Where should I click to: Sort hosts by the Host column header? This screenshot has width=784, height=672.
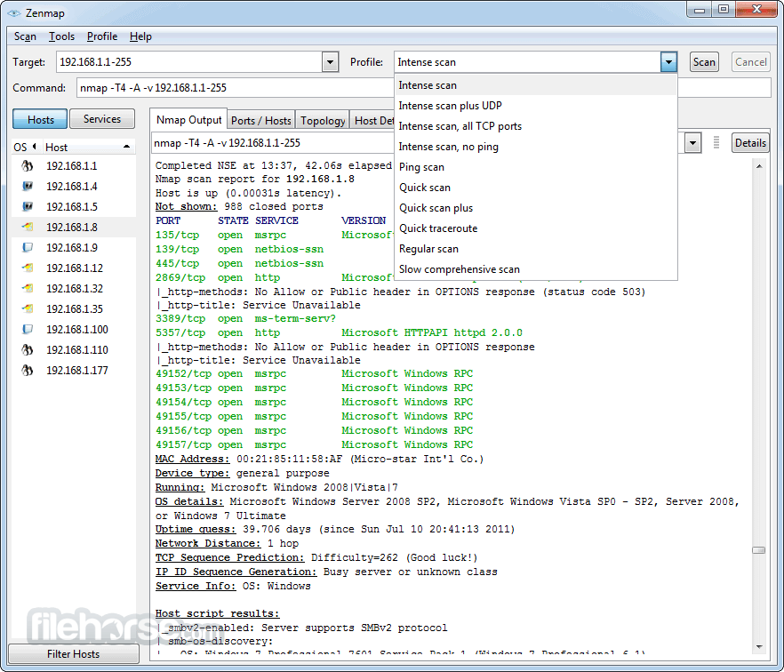coord(88,147)
